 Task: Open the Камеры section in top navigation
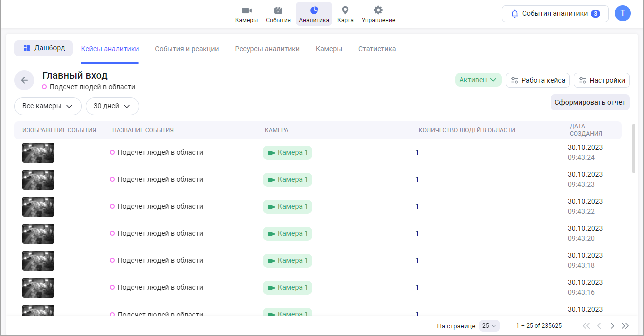[246, 14]
